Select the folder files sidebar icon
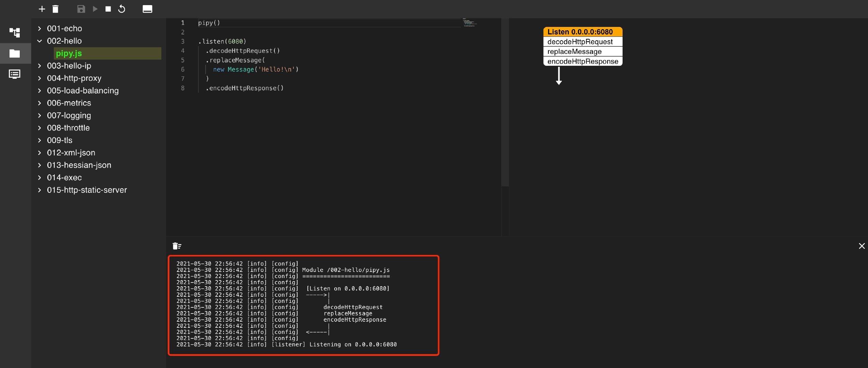Screen dimensions: 868x368 (x=15, y=53)
